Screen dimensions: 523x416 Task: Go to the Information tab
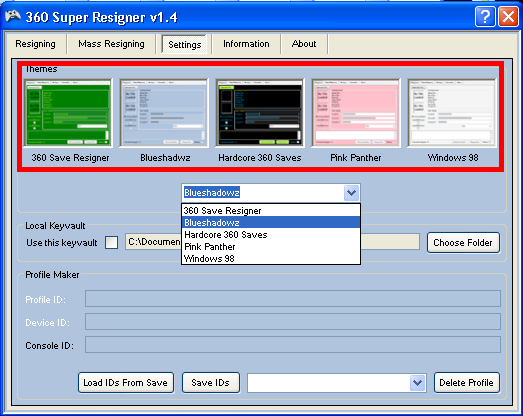246,44
